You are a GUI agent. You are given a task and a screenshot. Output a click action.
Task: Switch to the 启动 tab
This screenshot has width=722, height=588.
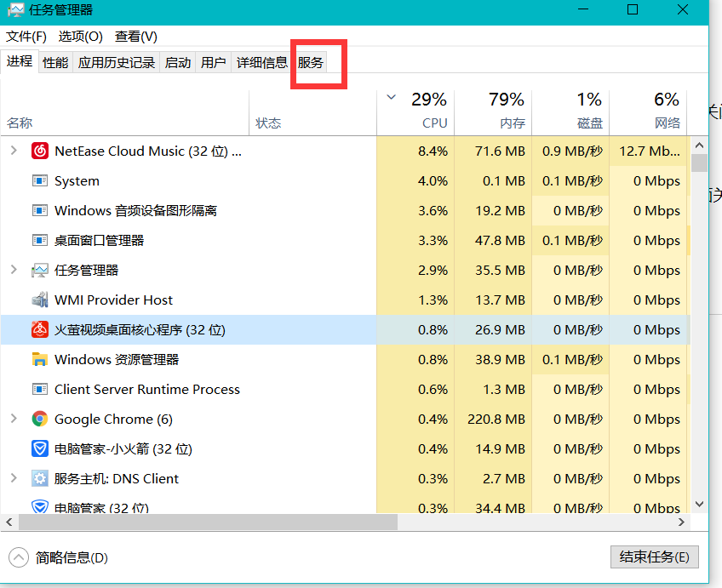178,62
